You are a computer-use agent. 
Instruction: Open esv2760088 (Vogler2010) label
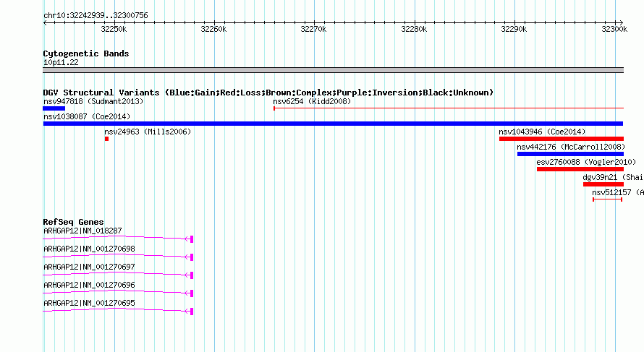(586, 162)
